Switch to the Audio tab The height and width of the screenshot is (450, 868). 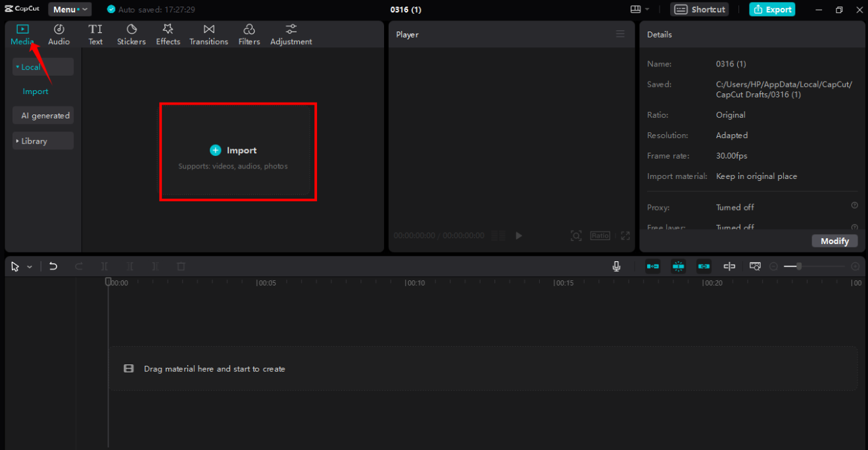coord(59,35)
